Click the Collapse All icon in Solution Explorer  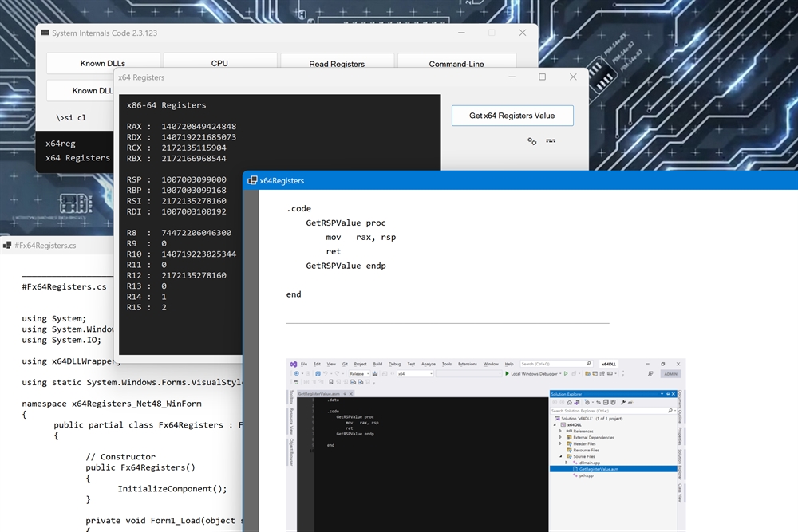point(606,402)
